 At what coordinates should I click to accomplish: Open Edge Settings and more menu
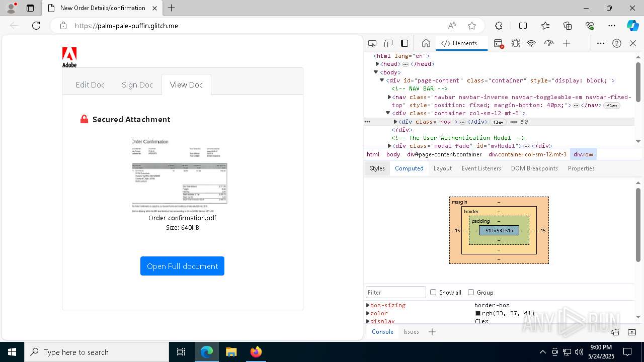pyautogui.click(x=612, y=26)
